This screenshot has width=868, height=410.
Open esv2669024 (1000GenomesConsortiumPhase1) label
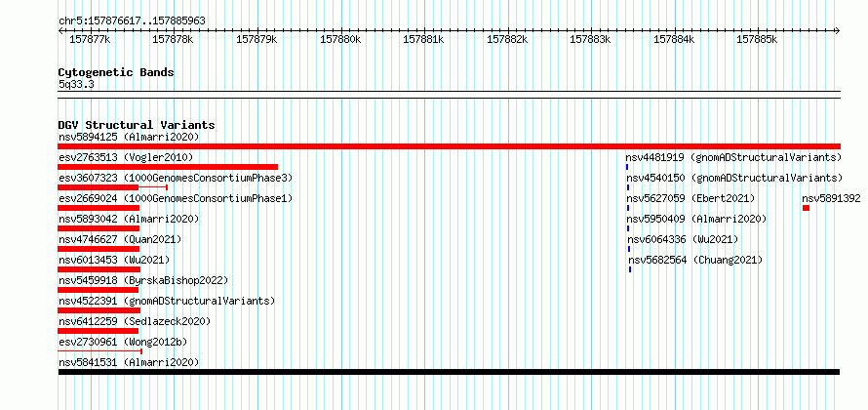pos(176,198)
